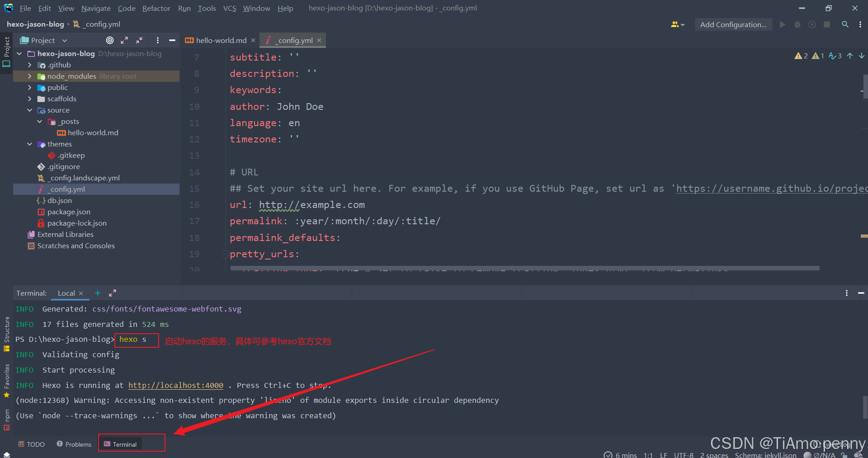Add a new terminal session tab
This screenshot has width=868, height=458.
(x=98, y=293)
